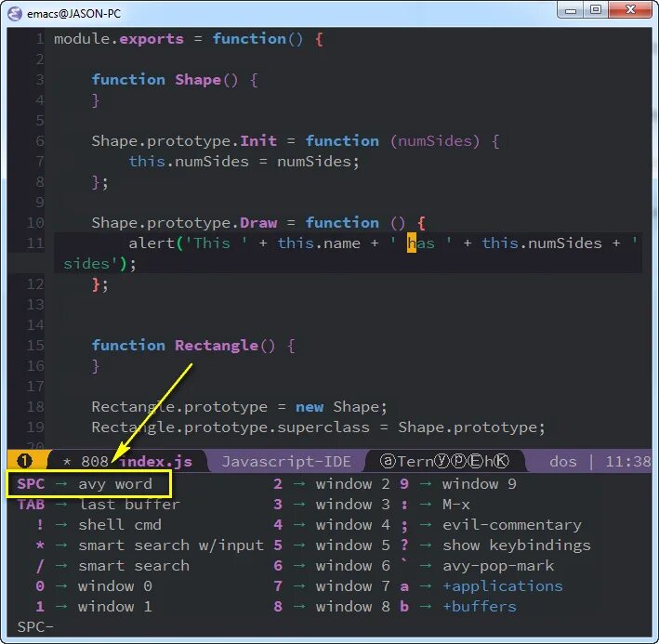The width and height of the screenshot is (659, 644).
Task: Click wrapped text "sides')" below line 11
Action: click(x=95, y=264)
